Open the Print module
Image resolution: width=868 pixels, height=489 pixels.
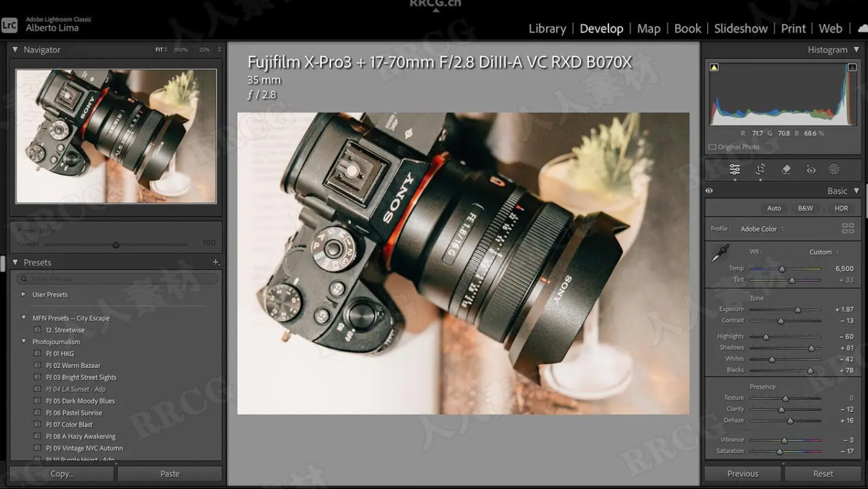(793, 28)
